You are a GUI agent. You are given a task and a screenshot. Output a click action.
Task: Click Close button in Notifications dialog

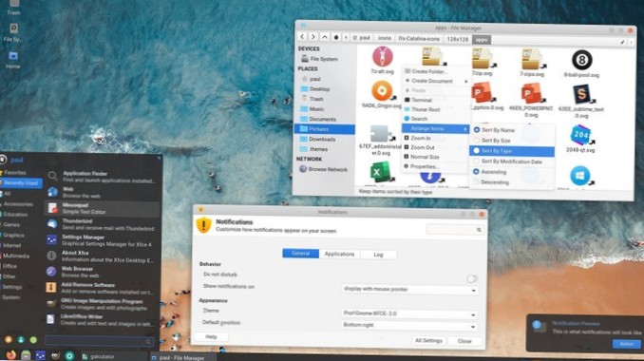[x=464, y=341]
